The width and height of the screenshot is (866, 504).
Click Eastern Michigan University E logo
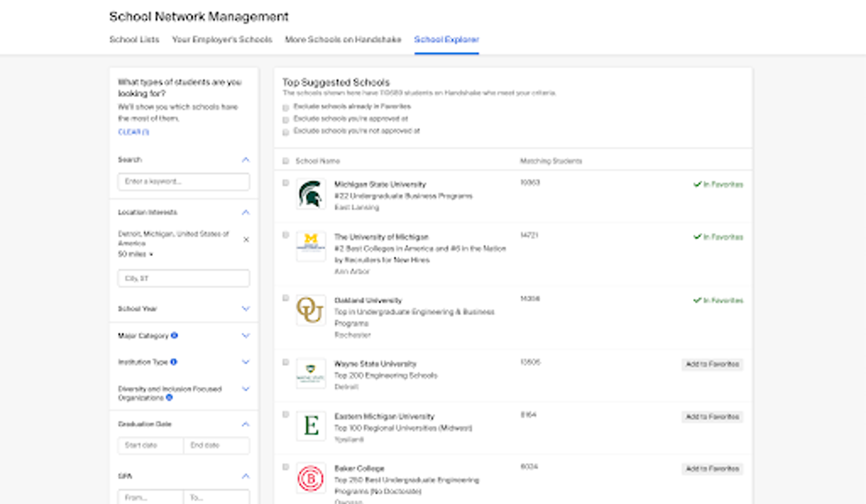[x=311, y=426]
